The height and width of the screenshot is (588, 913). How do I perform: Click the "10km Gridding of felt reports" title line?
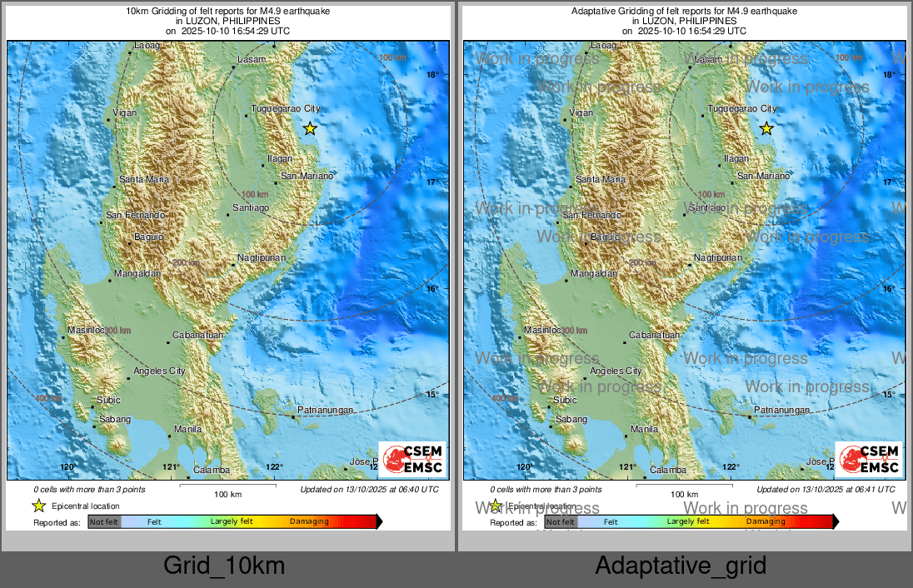pyautogui.click(x=227, y=11)
